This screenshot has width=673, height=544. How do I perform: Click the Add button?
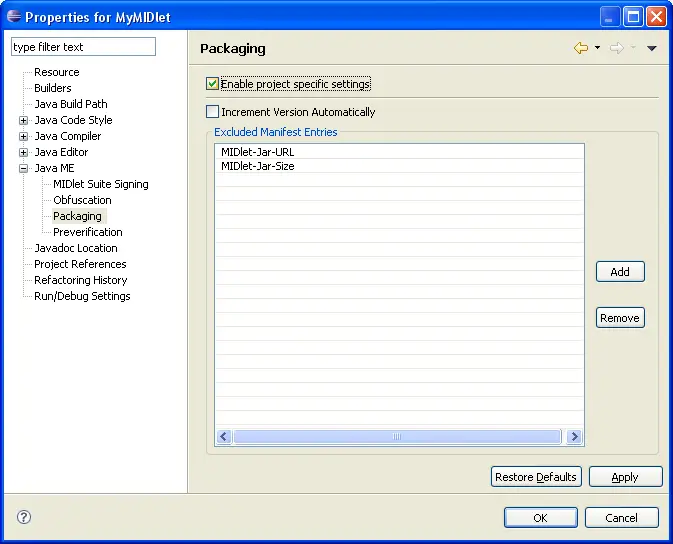point(620,272)
